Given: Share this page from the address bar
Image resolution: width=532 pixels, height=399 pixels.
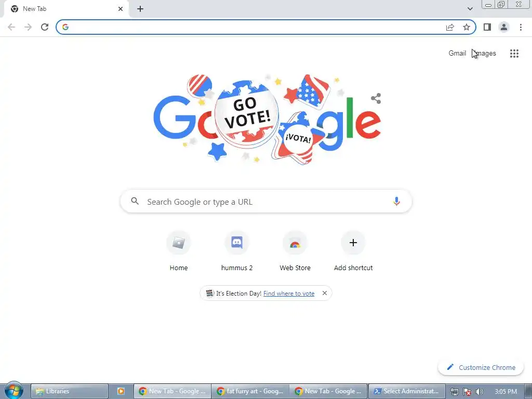Looking at the screenshot, I should tap(450, 27).
